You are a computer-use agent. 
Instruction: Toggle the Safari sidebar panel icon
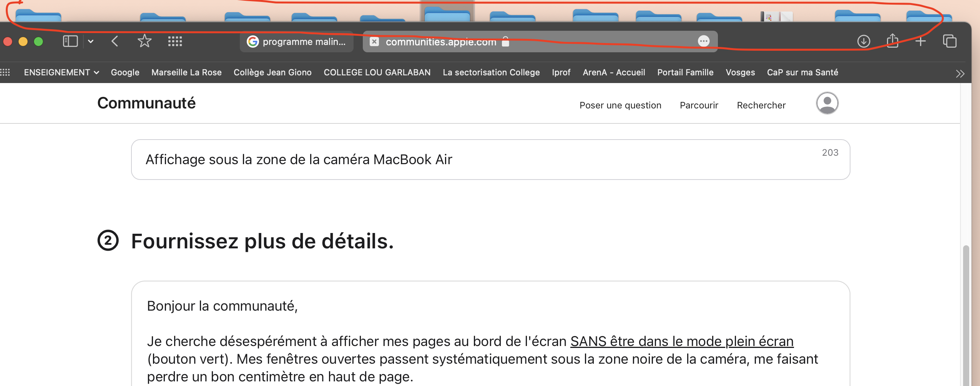coord(70,41)
